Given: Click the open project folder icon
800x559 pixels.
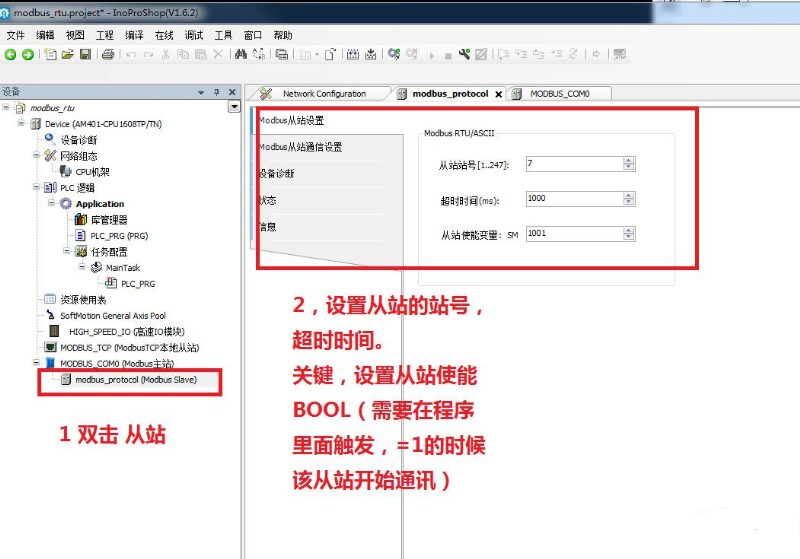Looking at the screenshot, I should 67,54.
